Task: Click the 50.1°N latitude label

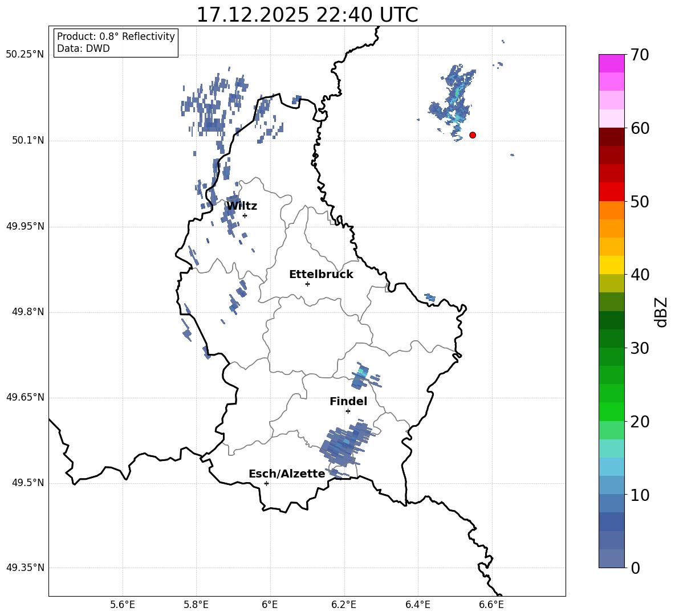Action: (x=28, y=141)
